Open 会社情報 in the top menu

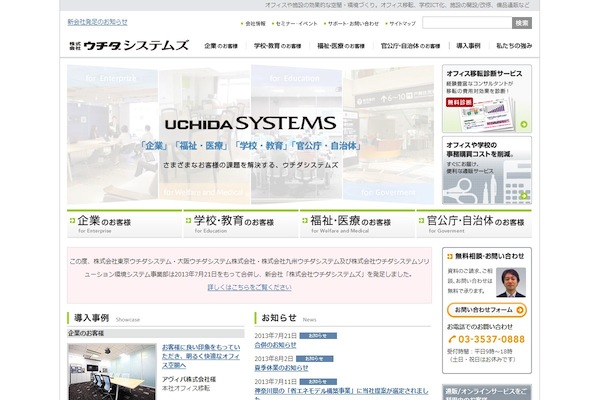tap(255, 24)
